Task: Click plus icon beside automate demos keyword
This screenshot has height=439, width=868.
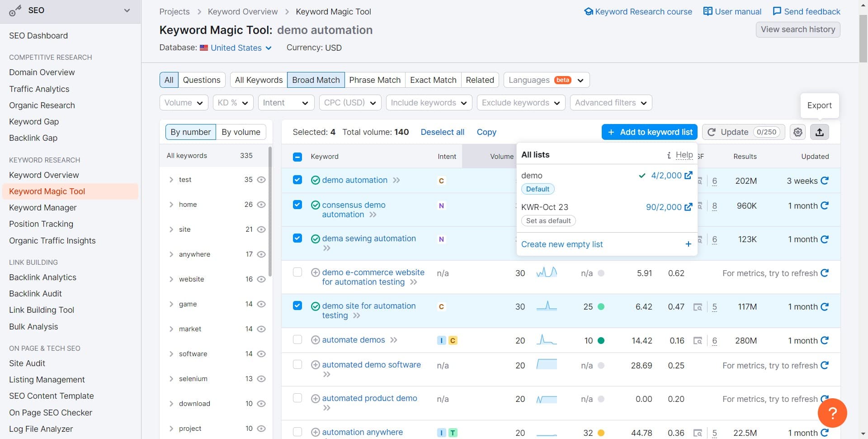Action: click(316, 340)
